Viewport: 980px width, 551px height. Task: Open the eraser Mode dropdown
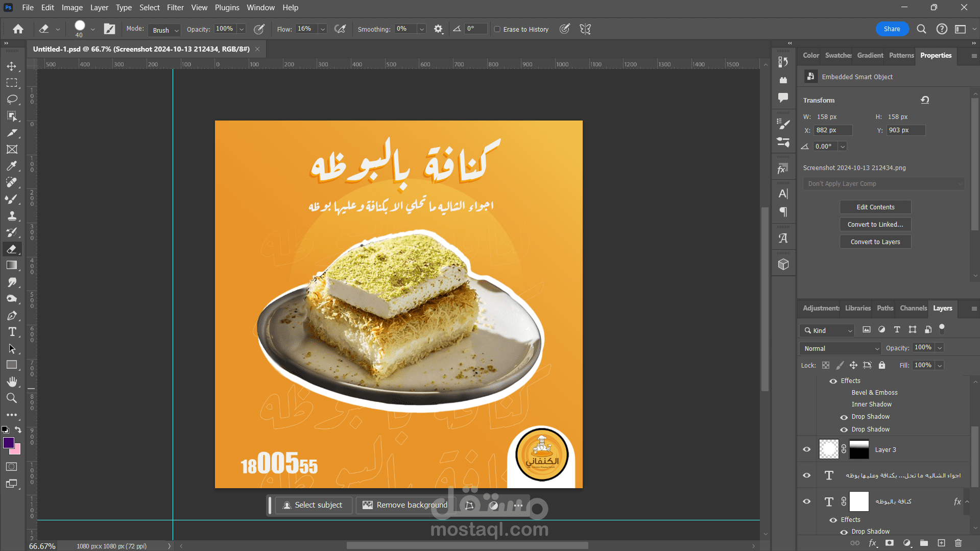164,30
